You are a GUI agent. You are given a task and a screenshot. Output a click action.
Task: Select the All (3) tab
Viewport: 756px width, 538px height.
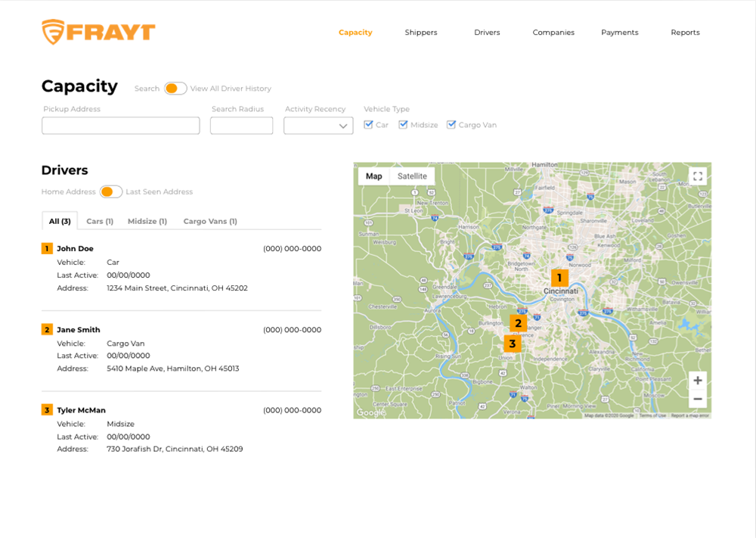coord(60,221)
